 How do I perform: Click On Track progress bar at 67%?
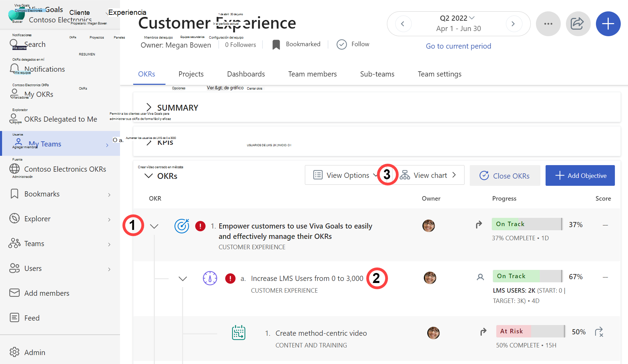point(528,276)
